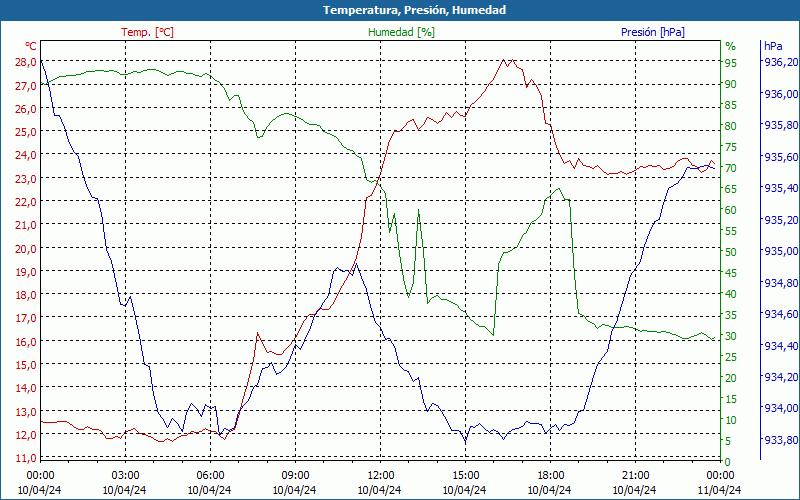Click the '19,0' temperature axis value
Image resolution: width=800 pixels, height=500 pixels.
tap(26, 272)
